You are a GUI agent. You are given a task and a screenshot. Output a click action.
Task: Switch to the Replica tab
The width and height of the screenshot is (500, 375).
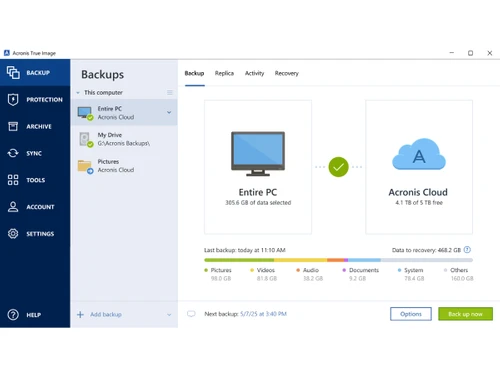224,73
